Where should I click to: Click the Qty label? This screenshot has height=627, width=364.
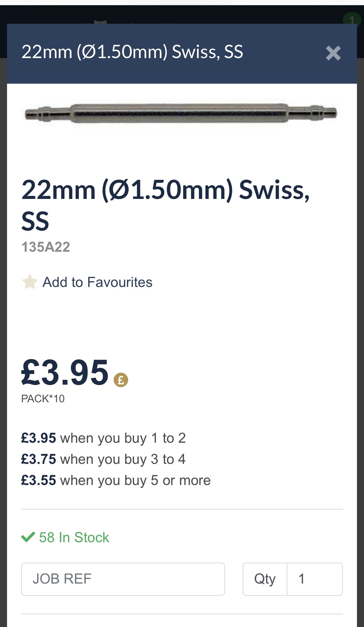[x=265, y=579]
